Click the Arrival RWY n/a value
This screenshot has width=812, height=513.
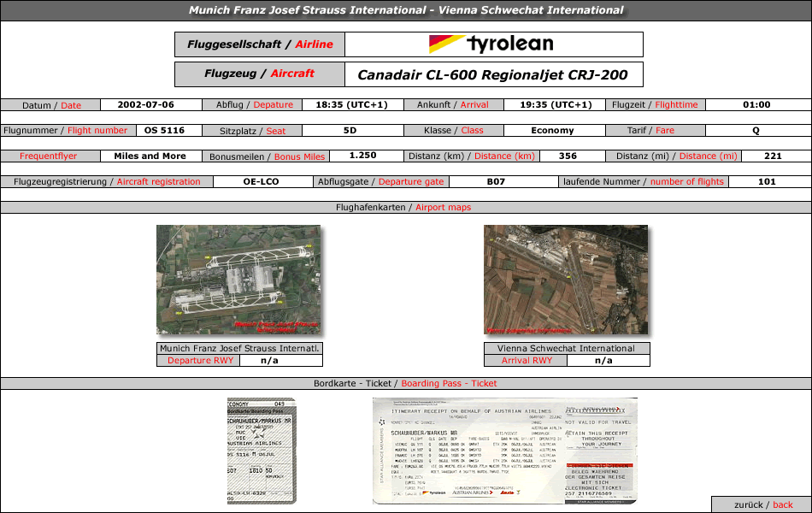603,361
